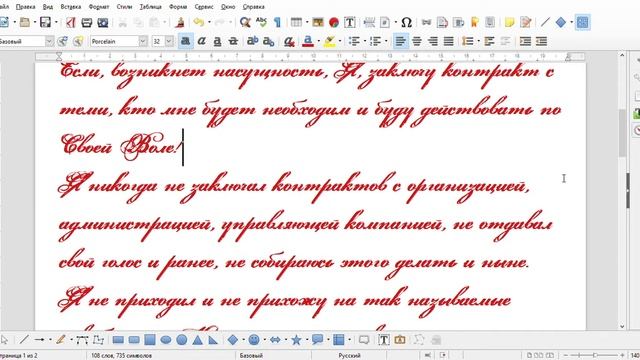
Task: Click the 'Русский' language in status bar
Action: click(349, 356)
